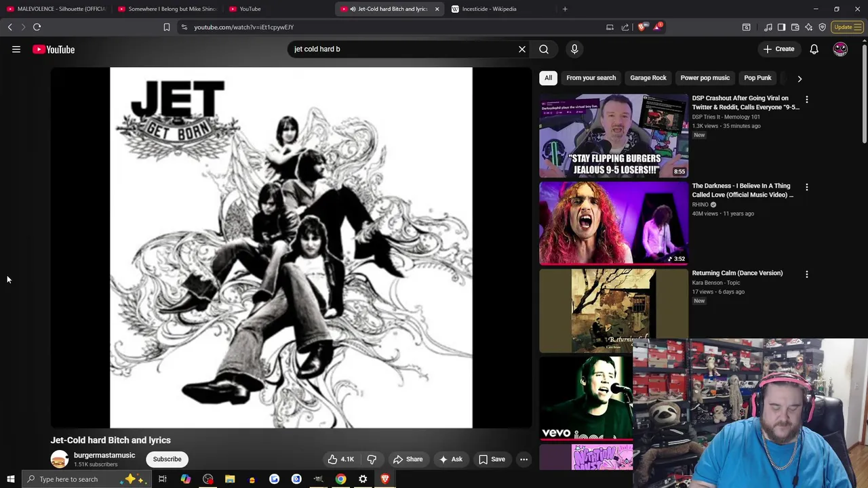The height and width of the screenshot is (488, 868).
Task: Open Brave Rewards triangle icon
Action: pos(657,27)
